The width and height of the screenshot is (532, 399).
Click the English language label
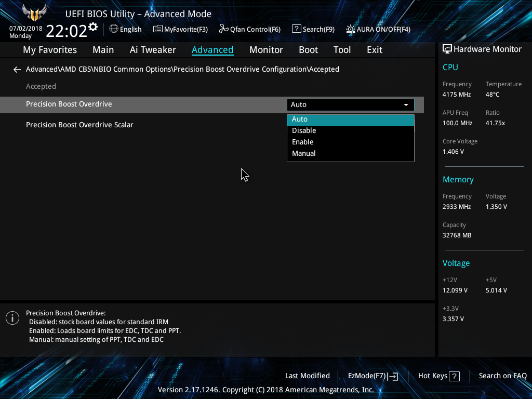130,30
